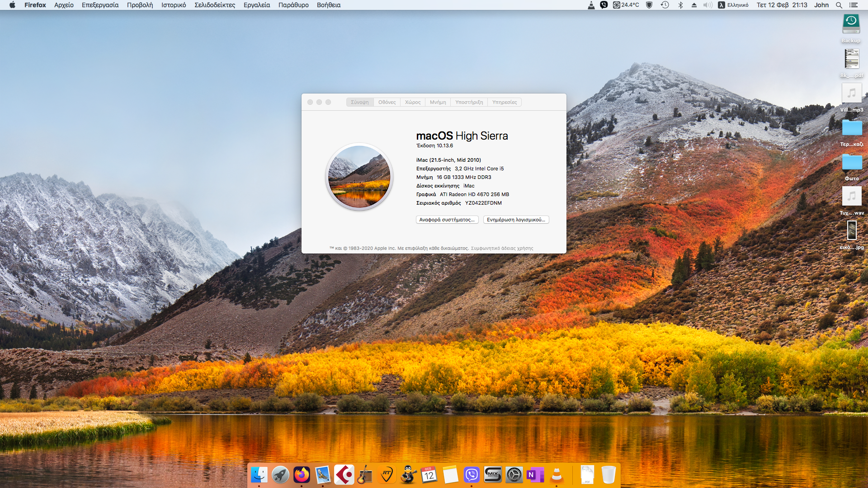This screenshot has height=488, width=868.
Task: Open the Ιστορικό menu
Action: pyautogui.click(x=174, y=5)
